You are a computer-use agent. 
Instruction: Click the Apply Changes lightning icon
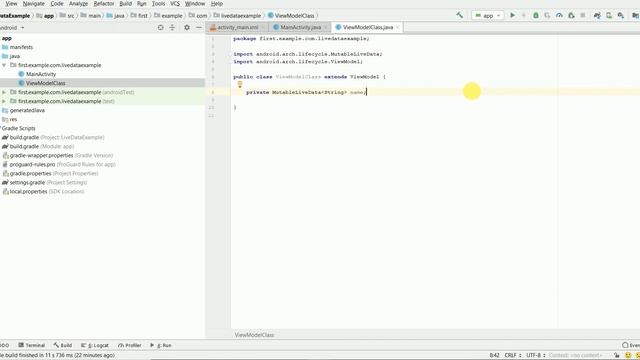coord(524,16)
